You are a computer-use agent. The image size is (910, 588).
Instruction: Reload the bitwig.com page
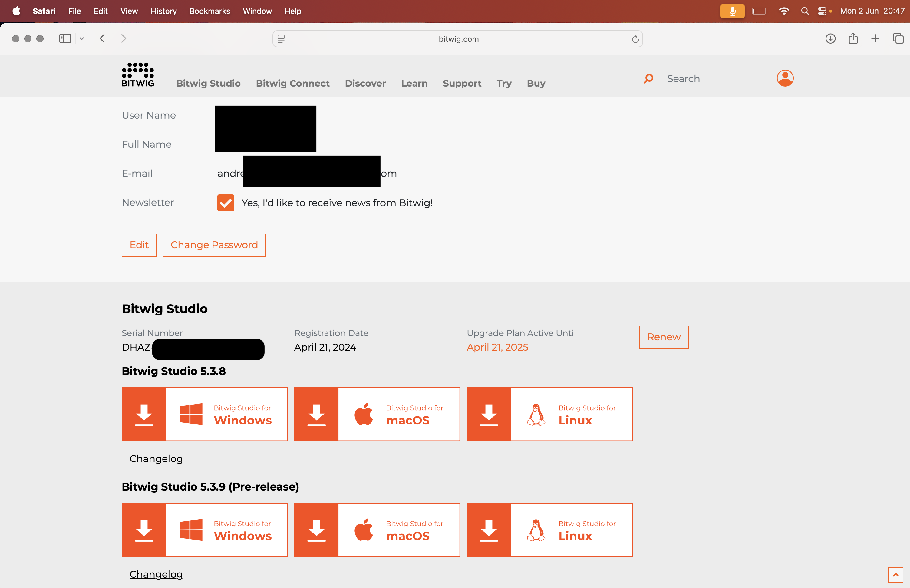pyautogui.click(x=635, y=39)
